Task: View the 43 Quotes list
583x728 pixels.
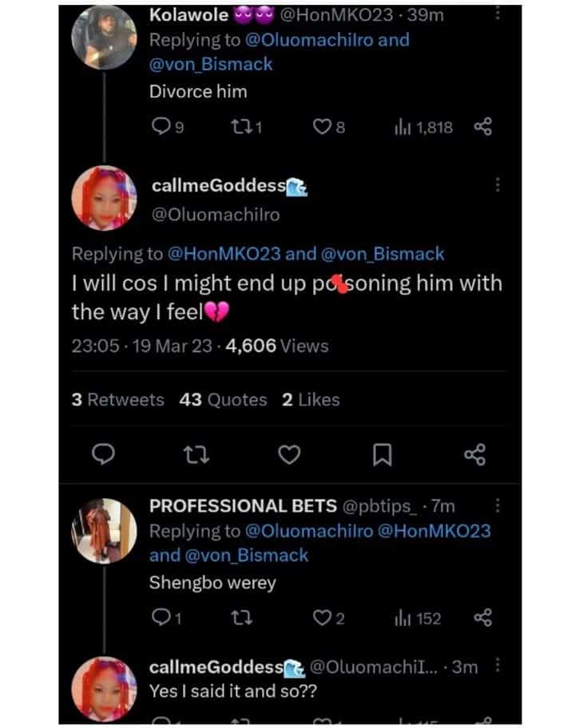Action: tap(224, 400)
